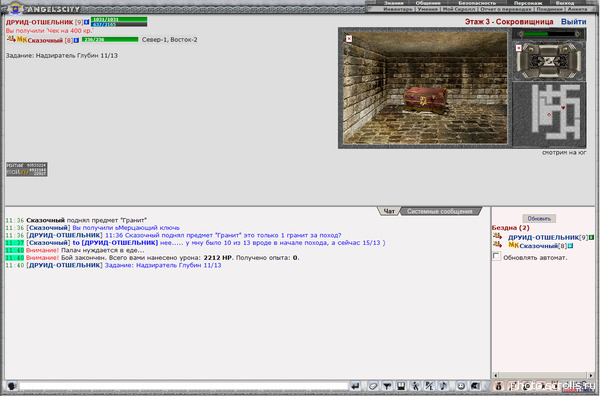This screenshot has width=600, height=396.
Task: Switch to the Чат tab
Action: [389, 211]
